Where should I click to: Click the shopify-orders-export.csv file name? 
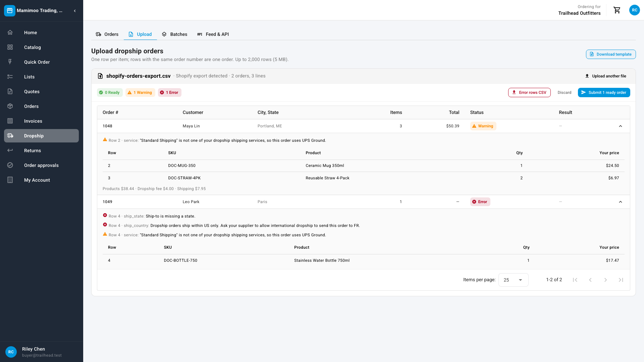click(x=138, y=76)
